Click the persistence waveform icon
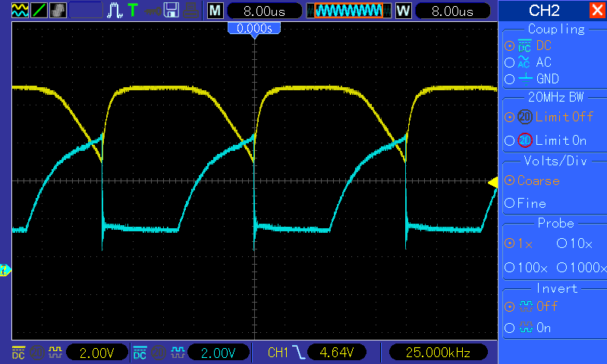607x364 pixels. pos(58,11)
